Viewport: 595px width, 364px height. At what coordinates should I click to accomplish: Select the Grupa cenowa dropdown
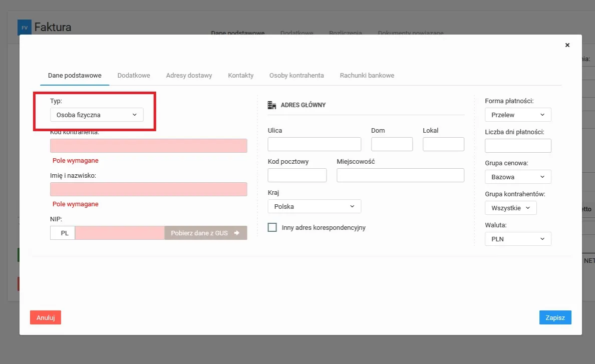click(517, 177)
